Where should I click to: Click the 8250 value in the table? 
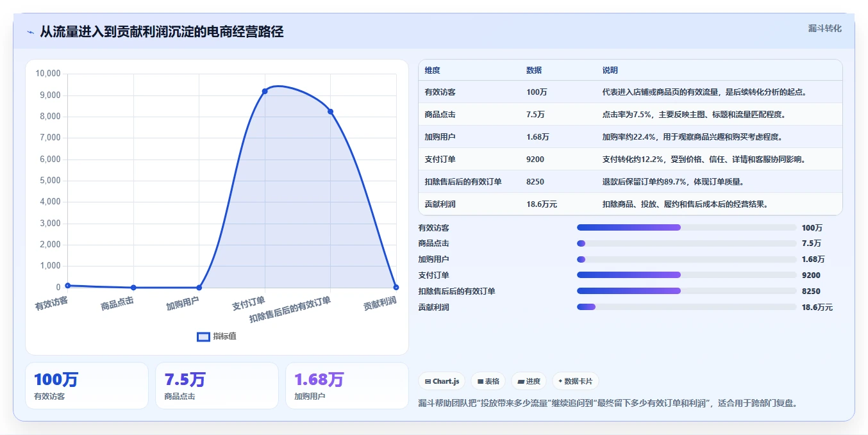pos(535,182)
